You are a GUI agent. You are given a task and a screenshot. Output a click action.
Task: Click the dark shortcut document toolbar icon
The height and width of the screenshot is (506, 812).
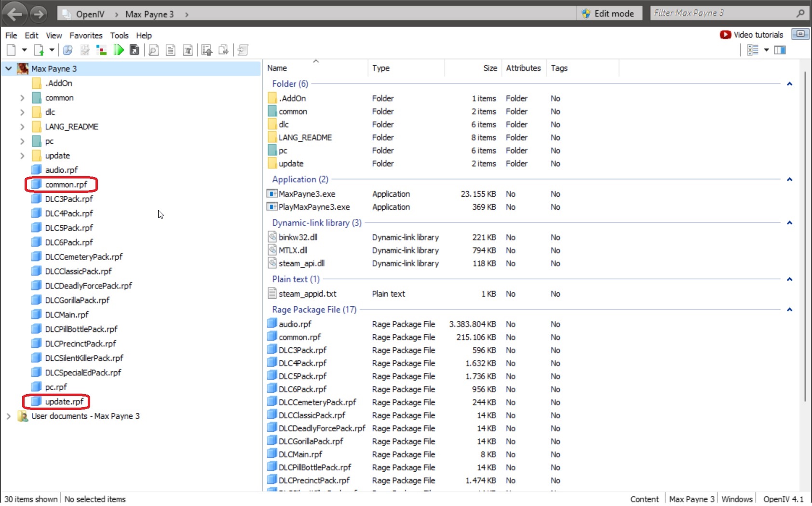135,50
